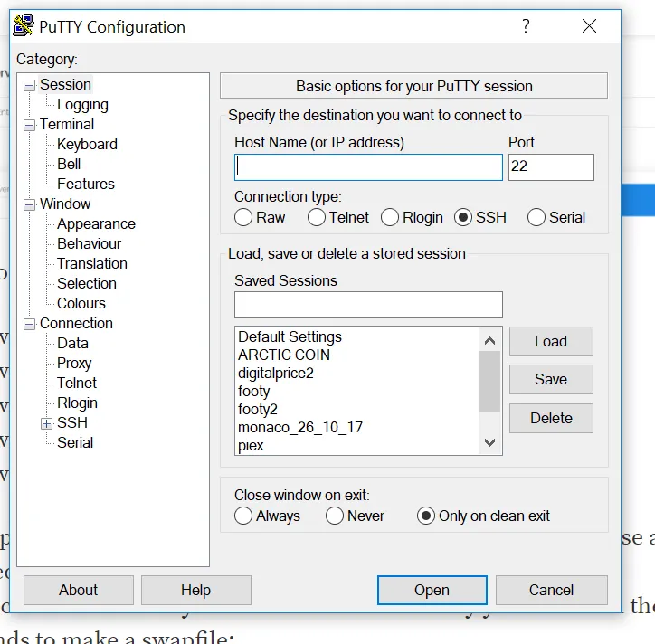Open the SSH category in the tree
Screen dimensions: 655x644
tap(72, 422)
